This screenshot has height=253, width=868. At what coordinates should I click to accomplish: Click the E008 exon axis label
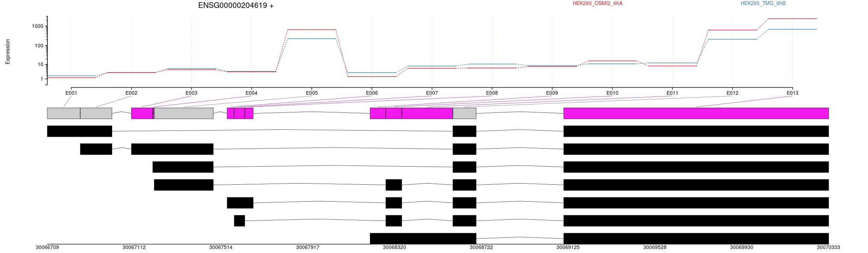pyautogui.click(x=492, y=93)
